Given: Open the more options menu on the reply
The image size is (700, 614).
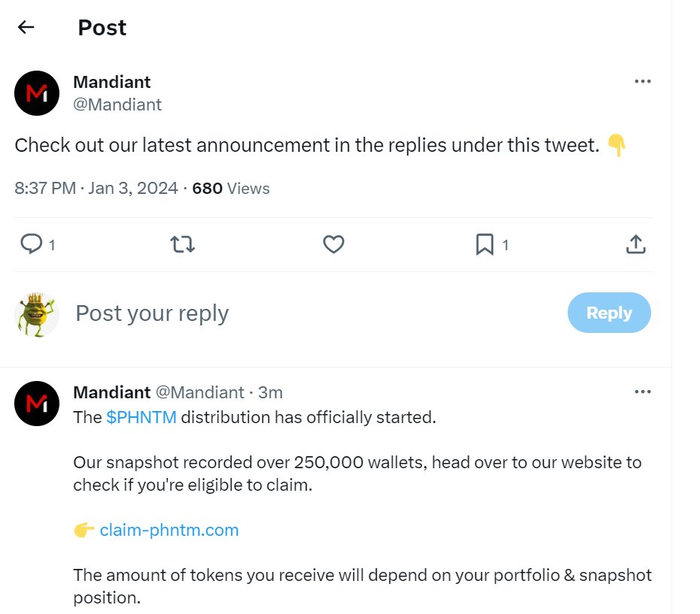Looking at the screenshot, I should pos(643,392).
